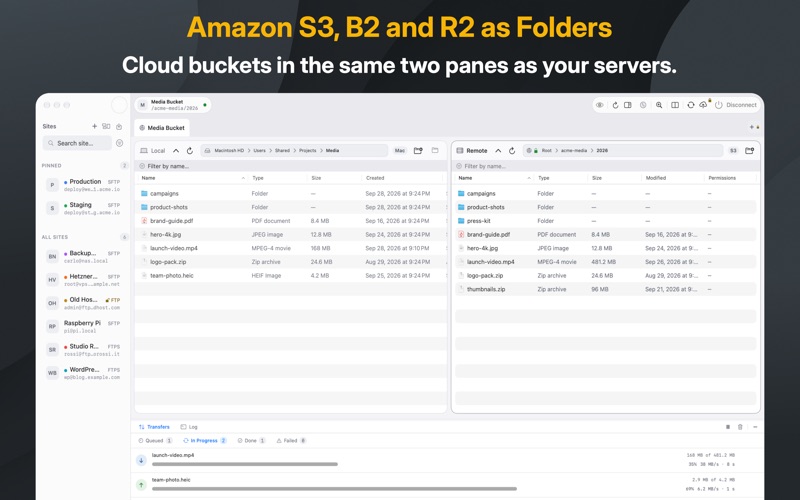
Task: Switch to the Log tab
Action: pos(189,427)
